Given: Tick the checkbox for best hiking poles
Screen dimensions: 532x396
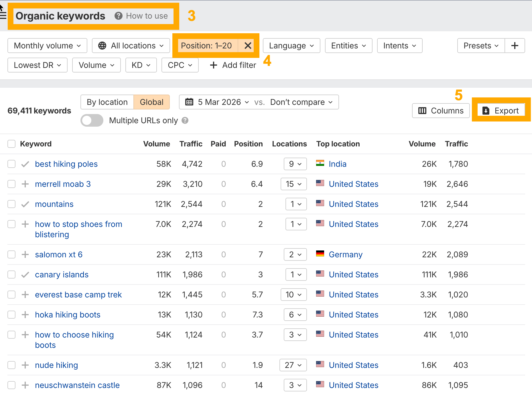Looking at the screenshot, I should tap(11, 164).
